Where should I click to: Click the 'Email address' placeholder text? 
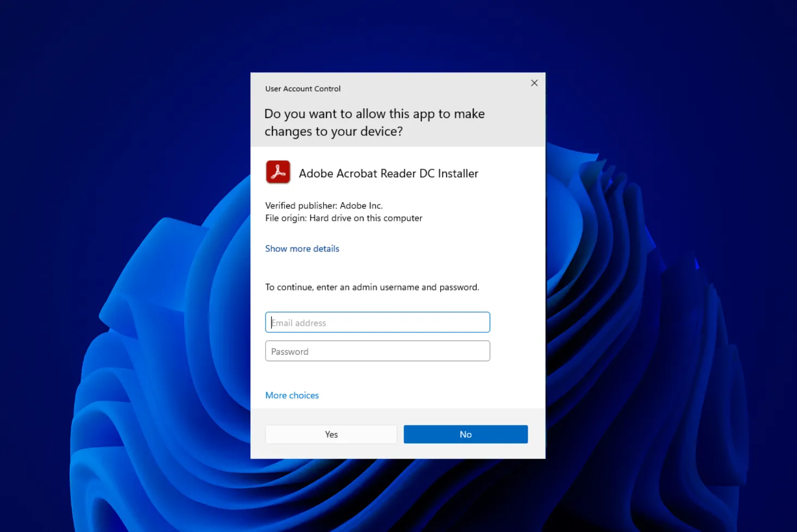(x=299, y=323)
